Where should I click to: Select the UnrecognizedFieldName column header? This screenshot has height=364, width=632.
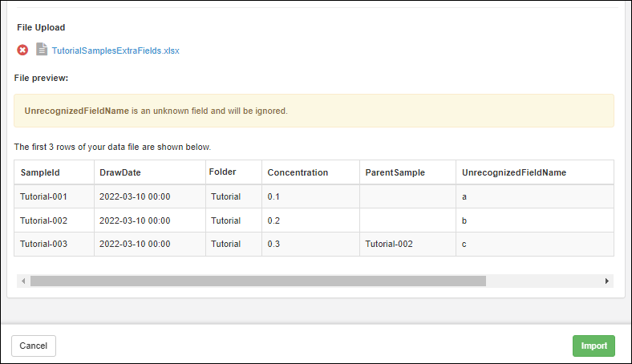[514, 172]
